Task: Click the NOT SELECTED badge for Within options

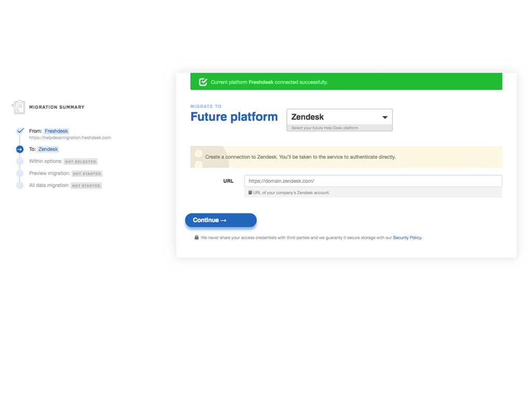Action: 81,162
